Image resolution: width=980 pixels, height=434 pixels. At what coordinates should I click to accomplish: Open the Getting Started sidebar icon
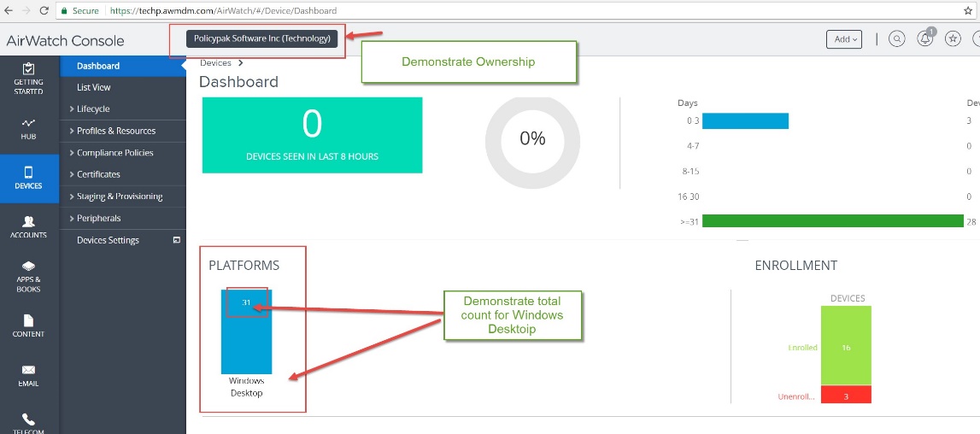click(29, 78)
